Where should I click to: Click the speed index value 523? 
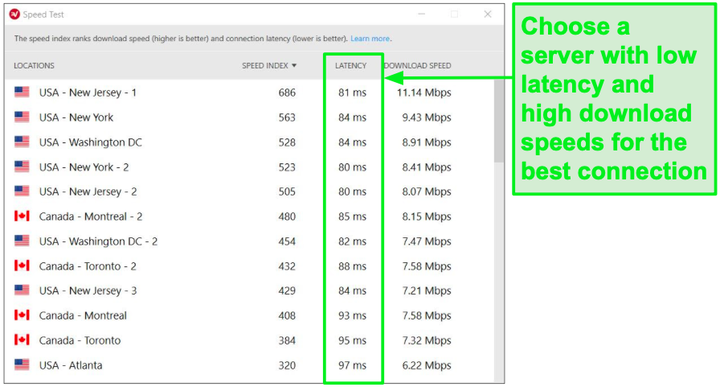pos(287,167)
